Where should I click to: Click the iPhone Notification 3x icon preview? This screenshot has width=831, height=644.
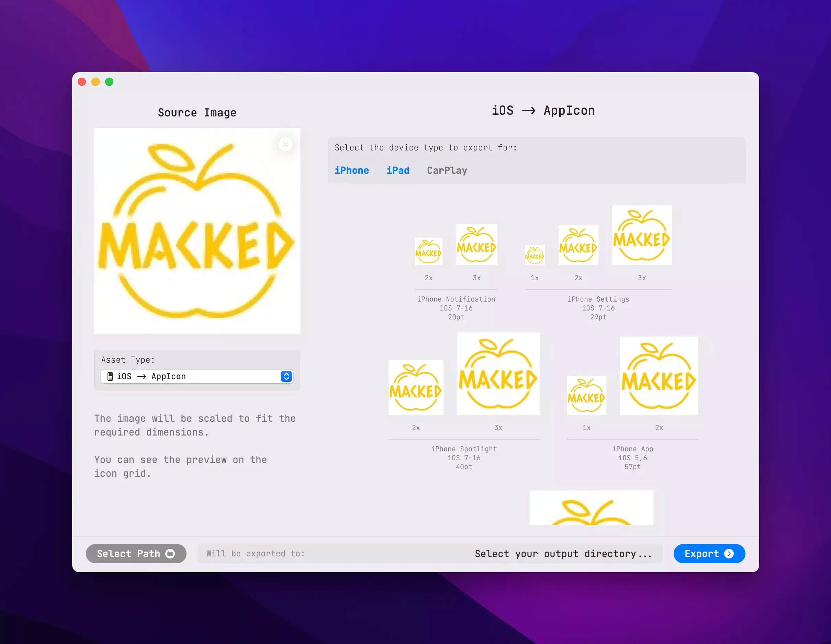pos(476,245)
